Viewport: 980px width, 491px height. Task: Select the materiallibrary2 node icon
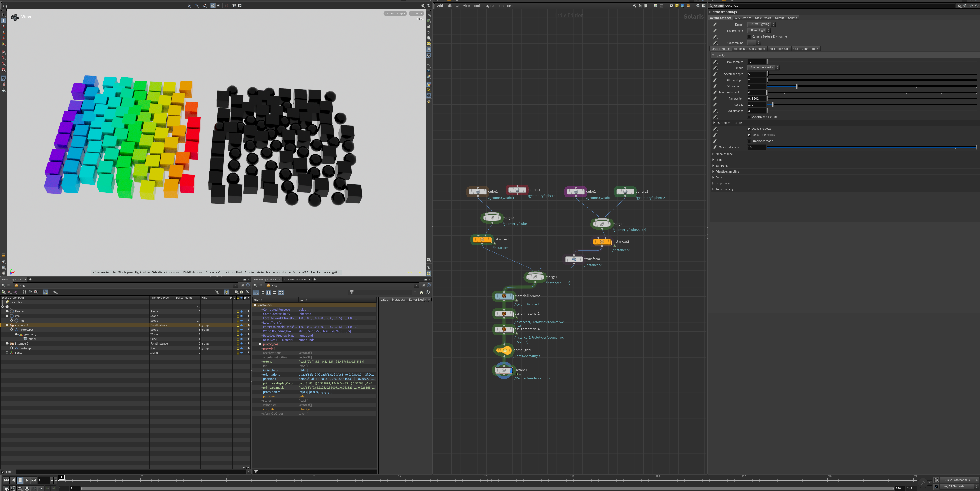[504, 296]
